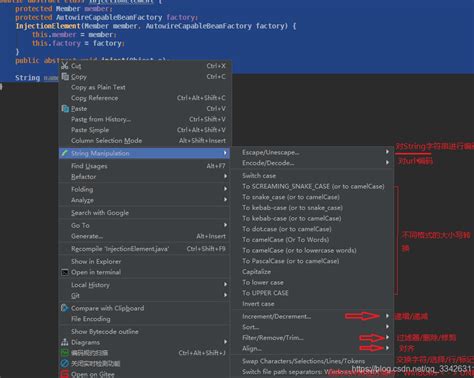Expand the Escape/Unescape submenu arrow
The height and width of the screenshot is (378, 474).
coord(387,152)
